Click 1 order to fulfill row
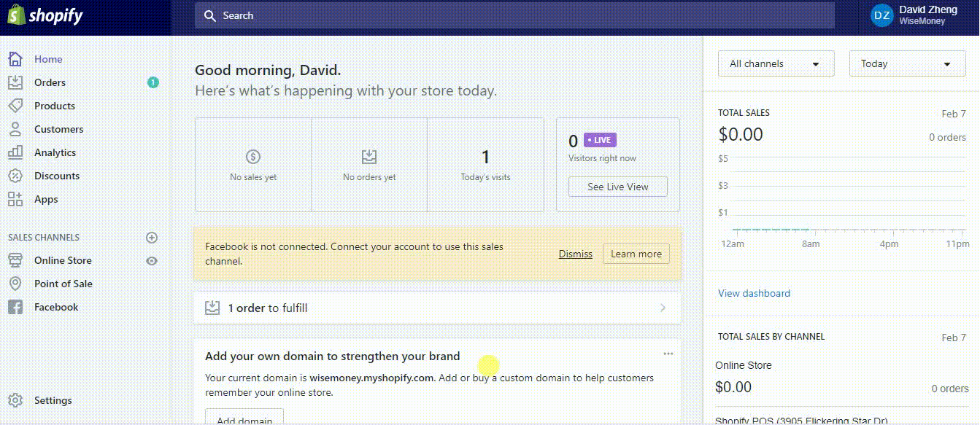 (x=437, y=308)
